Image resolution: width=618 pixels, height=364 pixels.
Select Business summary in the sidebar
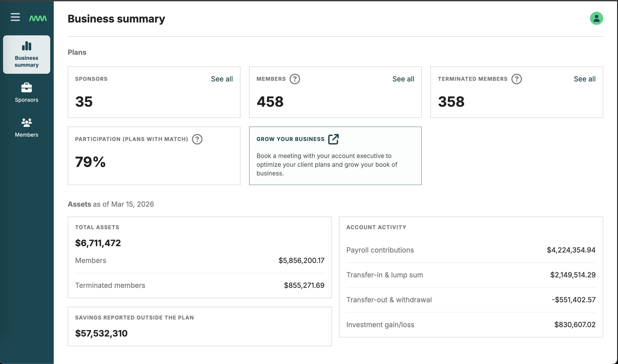26,55
